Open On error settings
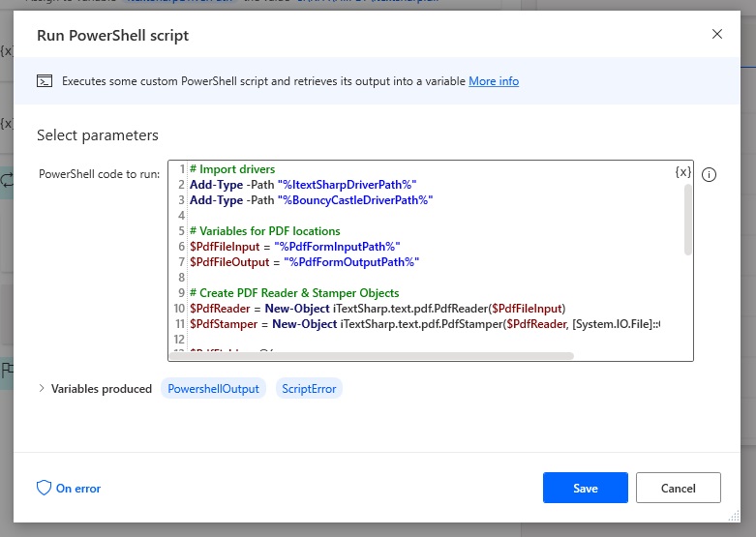 tap(78, 489)
